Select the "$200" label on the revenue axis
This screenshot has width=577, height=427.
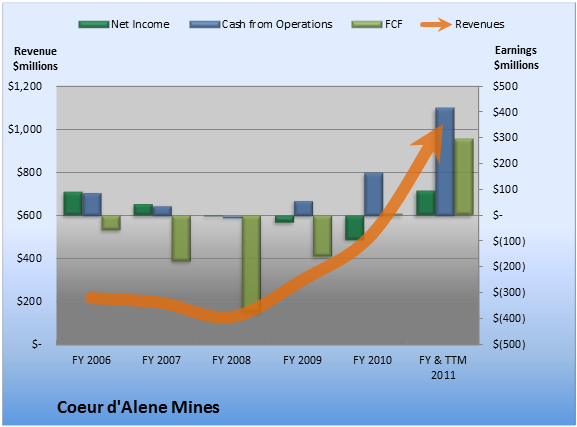coord(29,301)
